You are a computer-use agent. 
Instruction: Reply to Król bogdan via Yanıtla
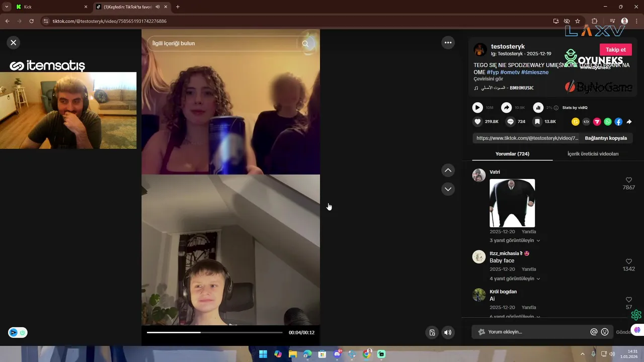(529, 307)
